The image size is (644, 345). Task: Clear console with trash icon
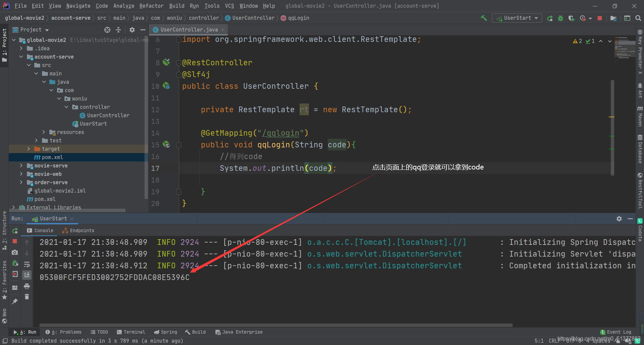pyautogui.click(x=27, y=297)
